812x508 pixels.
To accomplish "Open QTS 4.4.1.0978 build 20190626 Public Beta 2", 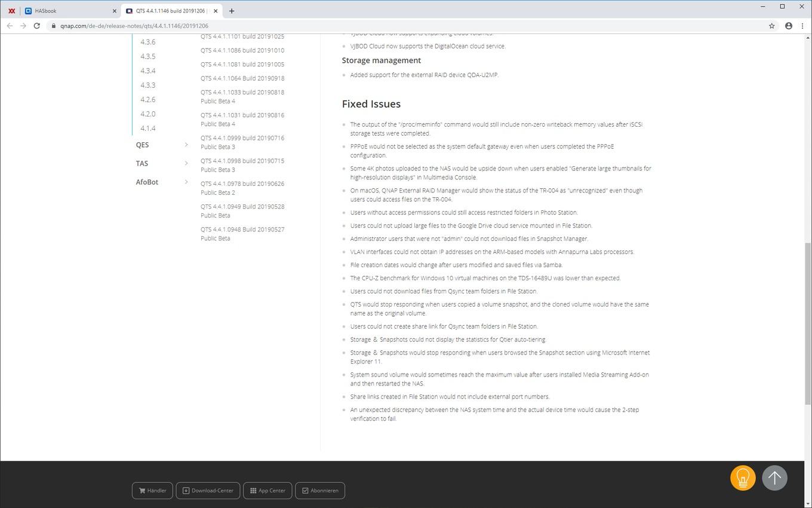I will pyautogui.click(x=242, y=188).
